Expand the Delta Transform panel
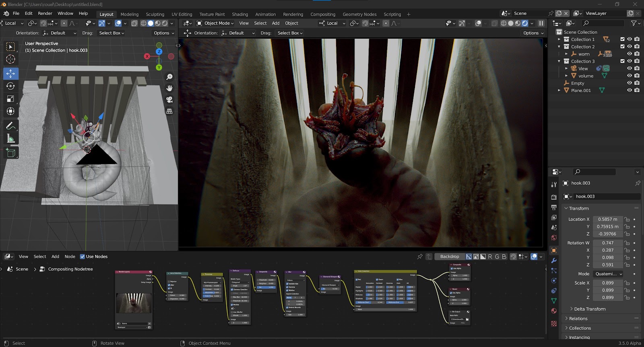This screenshot has width=644, height=347. click(590, 309)
